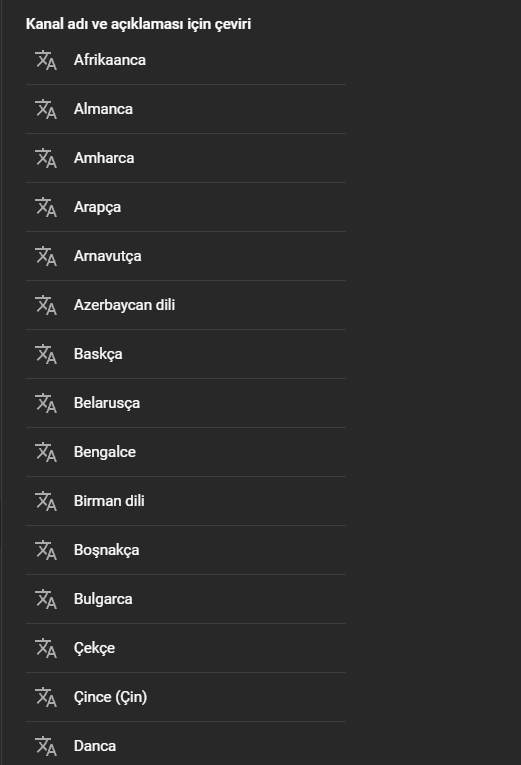This screenshot has width=521, height=765.
Task: Click the translate icon for Azerbaycan dili
Action: 46,305
